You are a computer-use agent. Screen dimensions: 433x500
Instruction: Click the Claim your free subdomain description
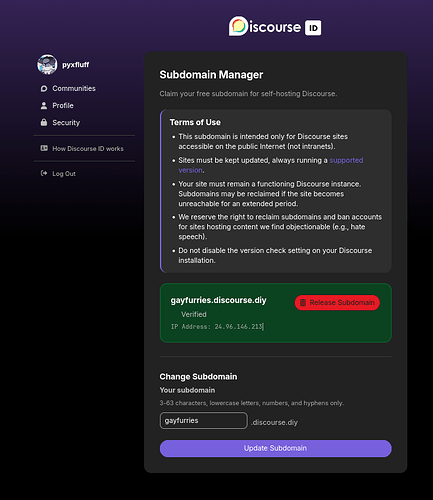click(x=248, y=94)
